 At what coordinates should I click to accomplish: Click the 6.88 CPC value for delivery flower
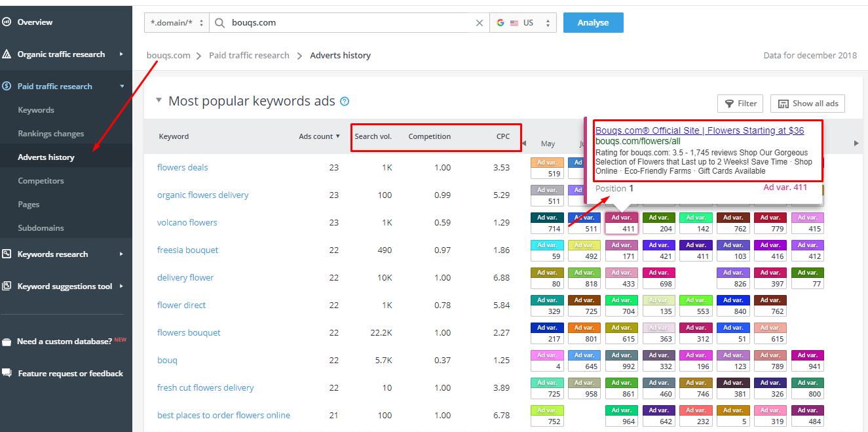click(501, 278)
